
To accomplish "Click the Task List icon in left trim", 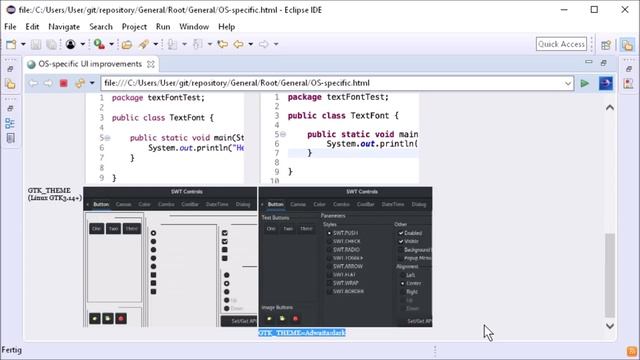I will (x=11, y=138).
